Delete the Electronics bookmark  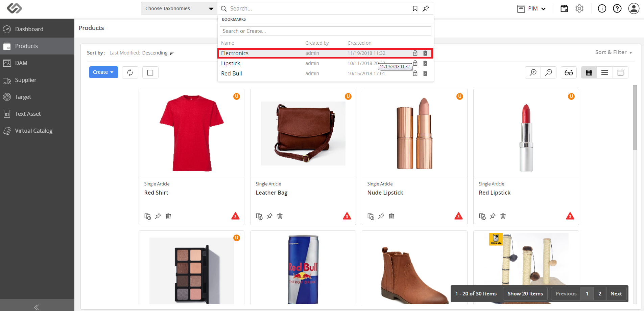click(x=425, y=53)
